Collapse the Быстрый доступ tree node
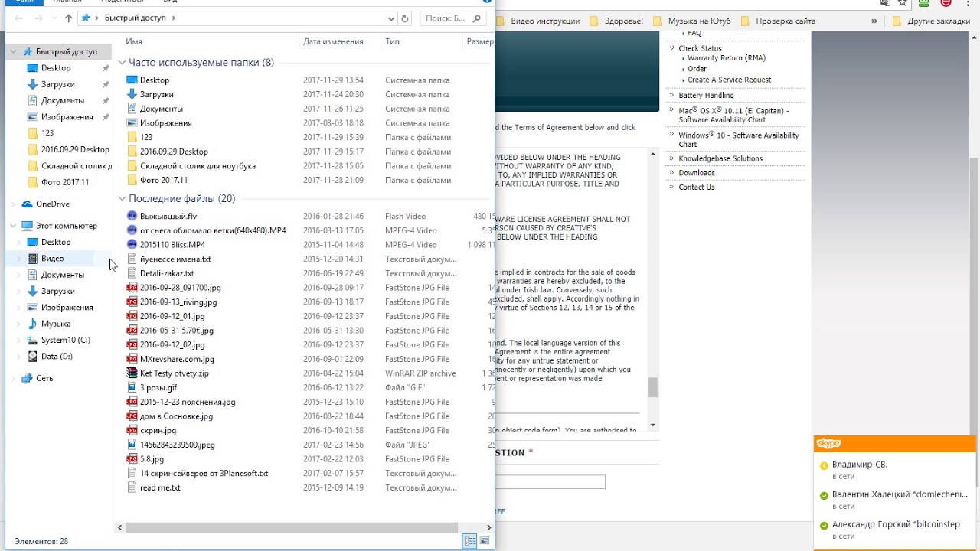Screen dimensions: 980x551 pos(13,52)
